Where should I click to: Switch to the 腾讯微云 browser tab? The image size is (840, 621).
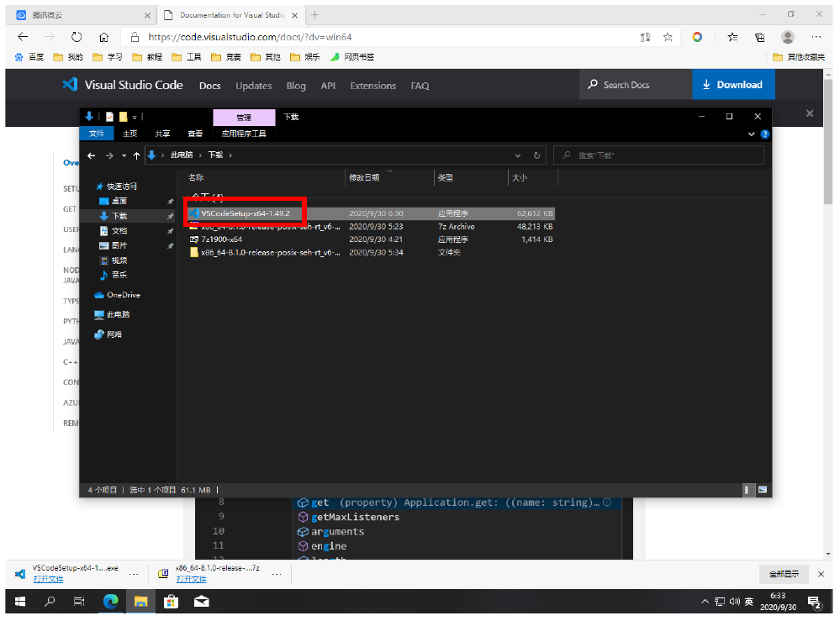tap(80, 15)
